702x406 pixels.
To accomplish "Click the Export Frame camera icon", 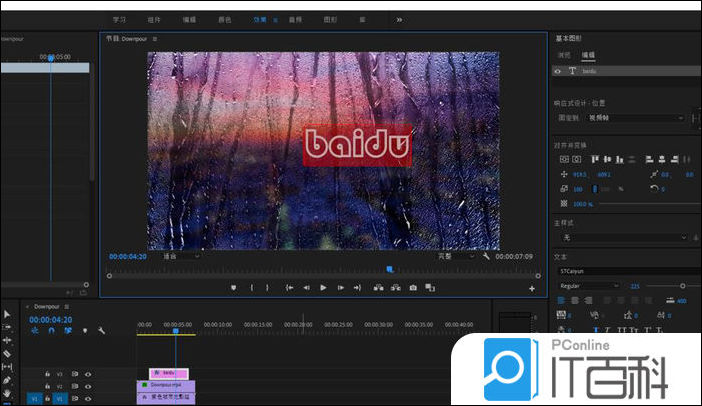I will [x=413, y=288].
